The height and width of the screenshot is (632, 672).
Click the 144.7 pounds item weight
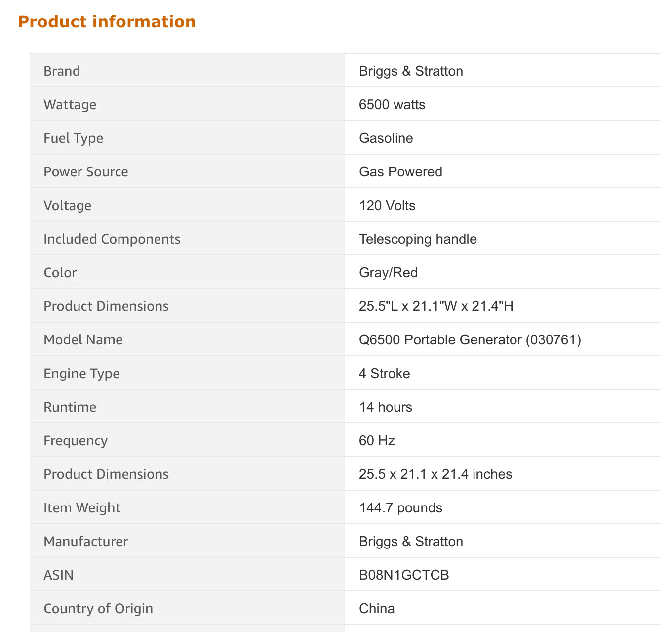point(400,508)
